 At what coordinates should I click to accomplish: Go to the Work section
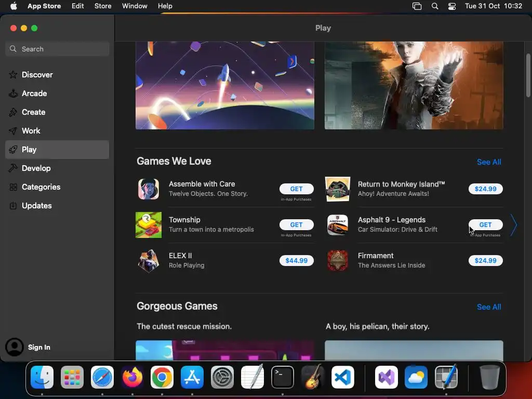(57, 130)
